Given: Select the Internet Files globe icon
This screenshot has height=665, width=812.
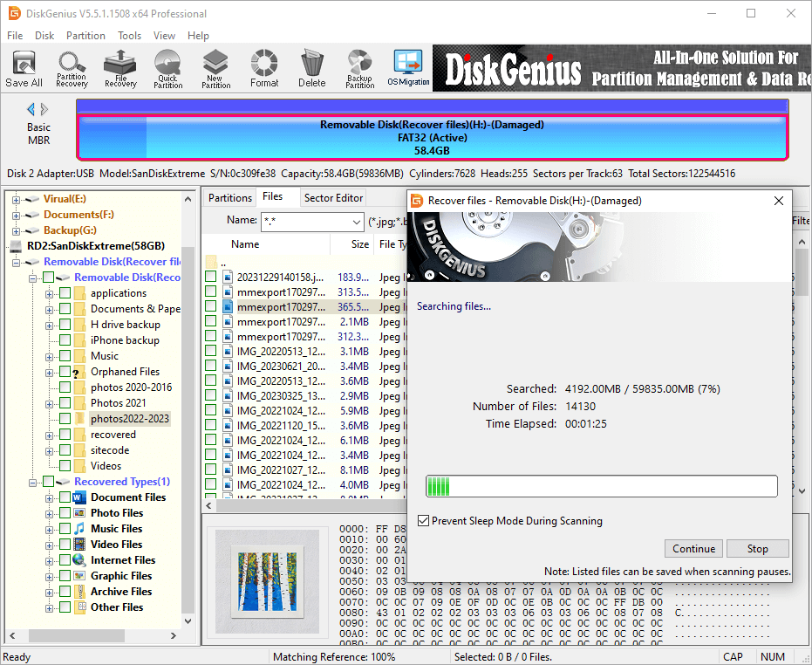Looking at the screenshot, I should click(x=79, y=560).
